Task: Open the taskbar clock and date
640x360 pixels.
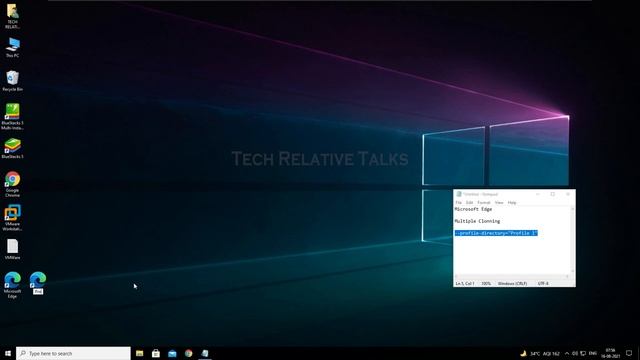Action: point(611,353)
